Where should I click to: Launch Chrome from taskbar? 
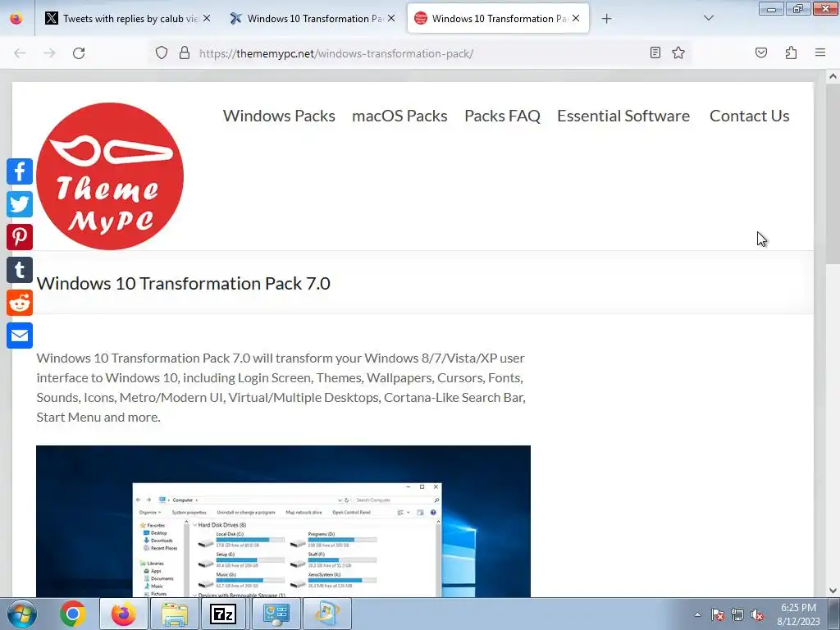[x=73, y=614]
